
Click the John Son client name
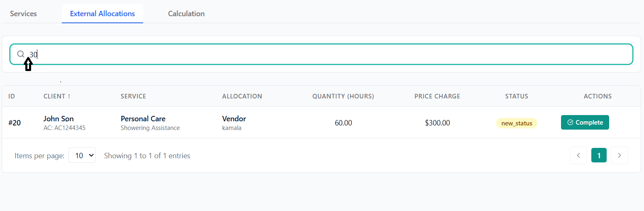pyautogui.click(x=59, y=119)
